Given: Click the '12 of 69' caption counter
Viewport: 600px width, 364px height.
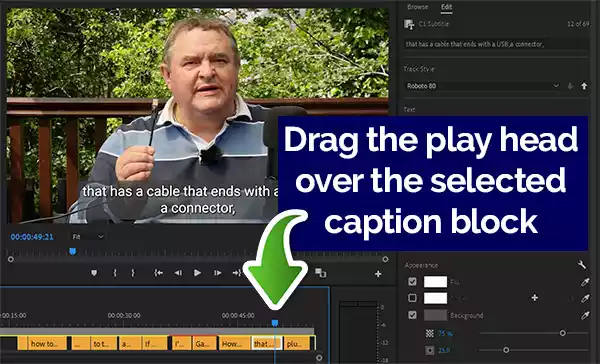Looking at the screenshot, I should (x=578, y=24).
